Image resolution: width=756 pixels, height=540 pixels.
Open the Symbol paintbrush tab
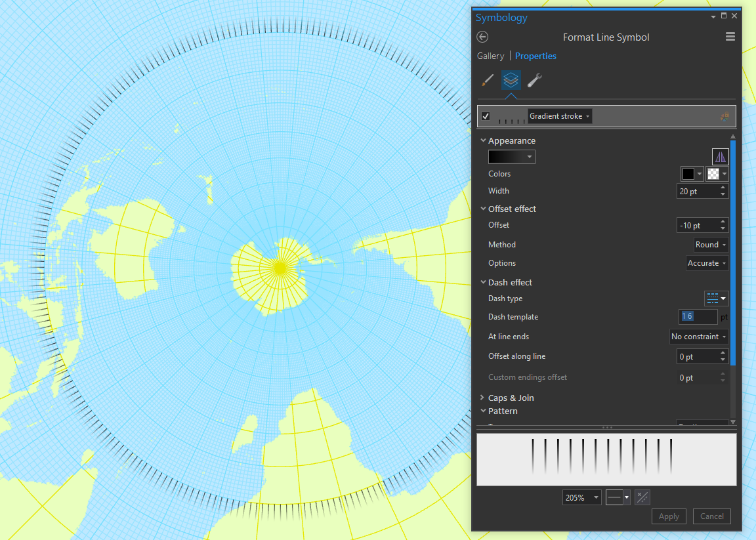488,80
